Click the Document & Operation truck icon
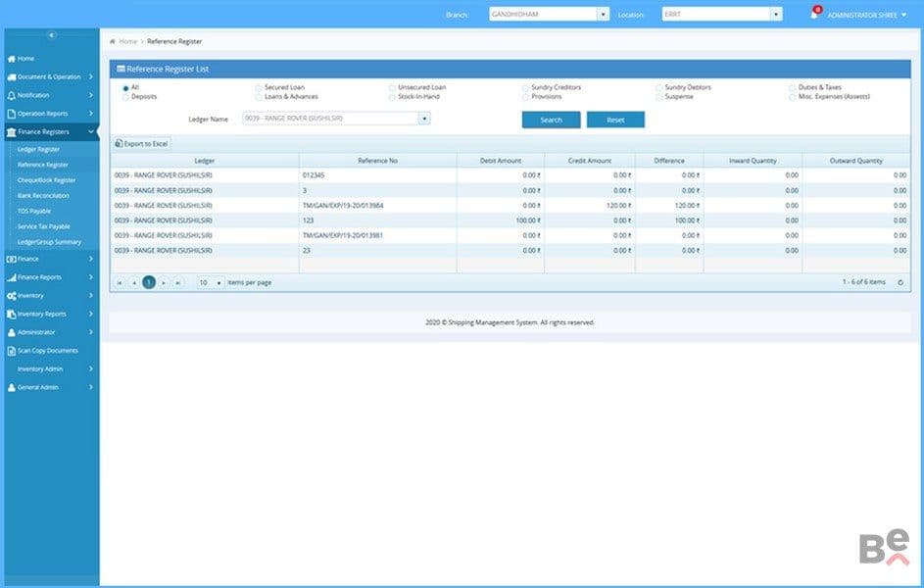Image resolution: width=924 pixels, height=588 pixels. click(x=11, y=77)
